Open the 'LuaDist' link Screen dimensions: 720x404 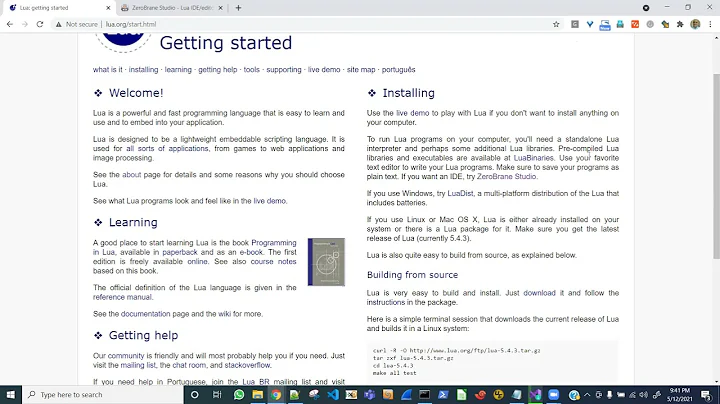click(460, 194)
